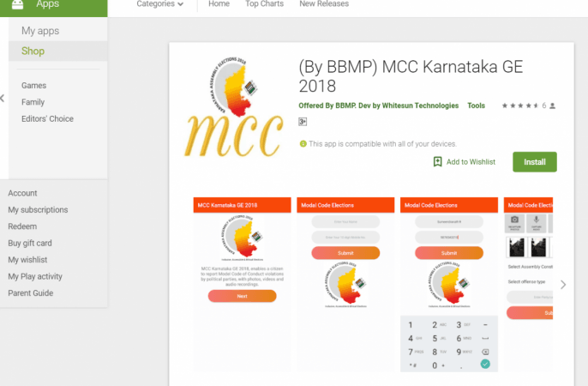Open My wishlist
The height and width of the screenshot is (386, 588).
27,260
